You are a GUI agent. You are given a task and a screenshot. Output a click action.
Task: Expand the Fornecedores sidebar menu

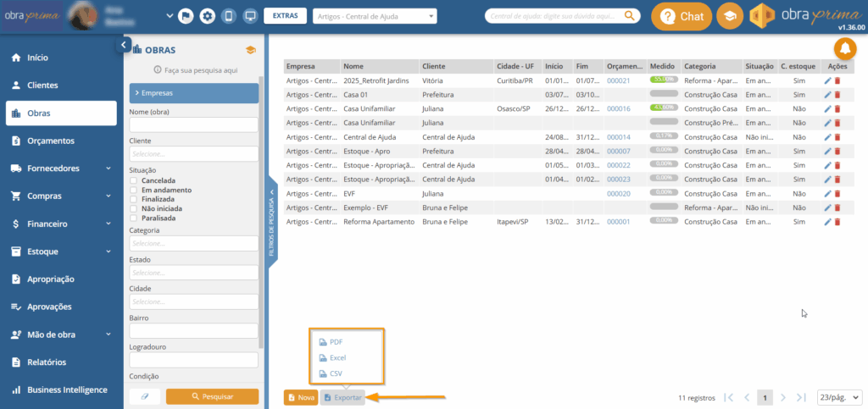[61, 169]
